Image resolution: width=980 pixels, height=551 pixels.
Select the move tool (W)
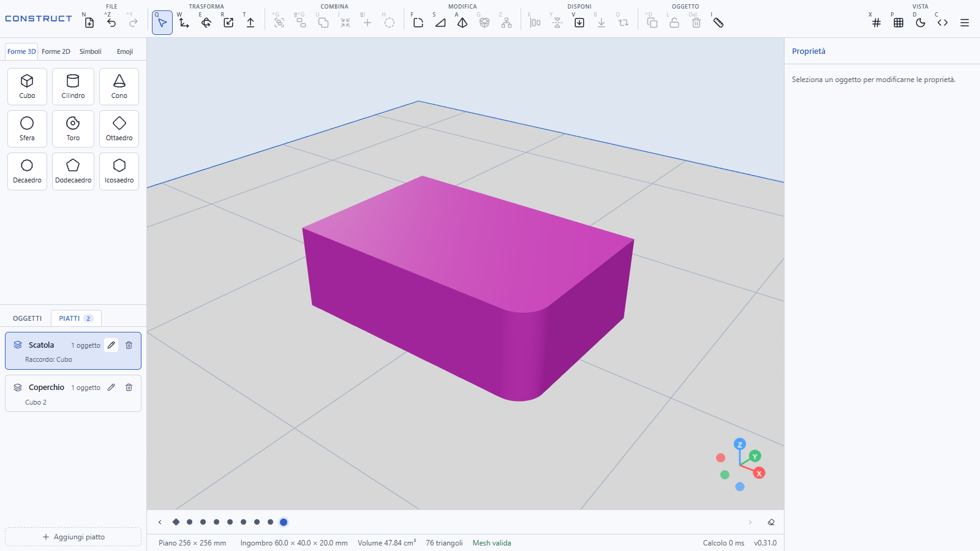tap(184, 23)
